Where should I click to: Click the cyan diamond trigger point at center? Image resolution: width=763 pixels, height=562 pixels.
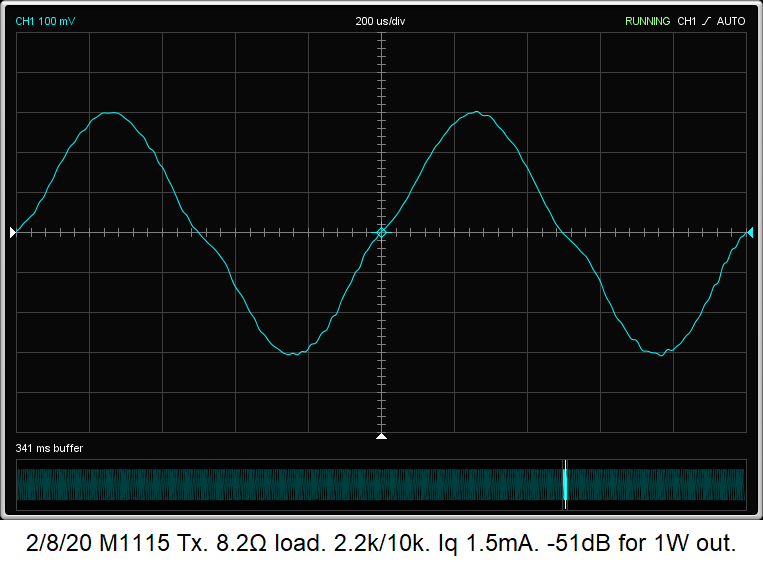(x=382, y=233)
